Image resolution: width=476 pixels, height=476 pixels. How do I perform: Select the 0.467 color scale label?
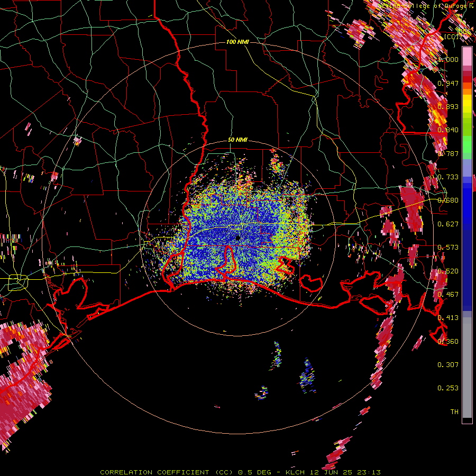pos(448,295)
